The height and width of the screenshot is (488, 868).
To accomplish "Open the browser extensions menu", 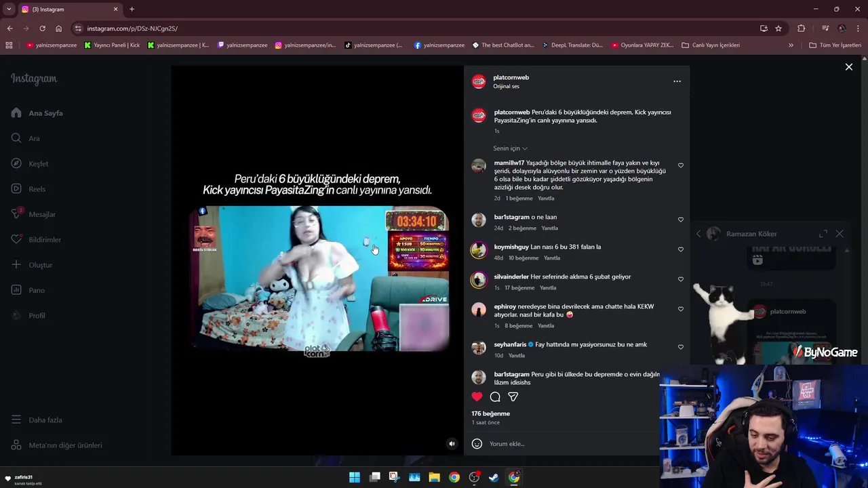I will click(x=801, y=28).
